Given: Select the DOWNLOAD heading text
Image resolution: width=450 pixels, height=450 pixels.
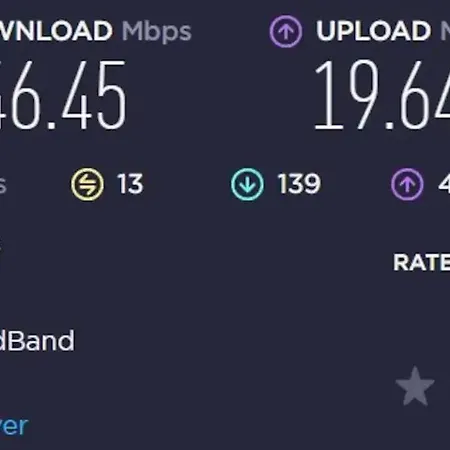Looking at the screenshot, I should [56, 31].
